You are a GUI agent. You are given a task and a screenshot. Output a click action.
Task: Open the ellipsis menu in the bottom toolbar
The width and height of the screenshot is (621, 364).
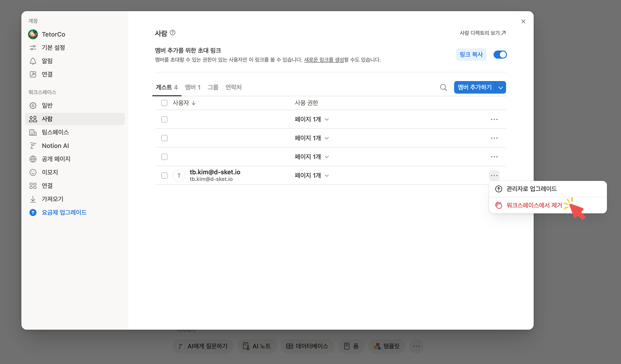[417, 346]
